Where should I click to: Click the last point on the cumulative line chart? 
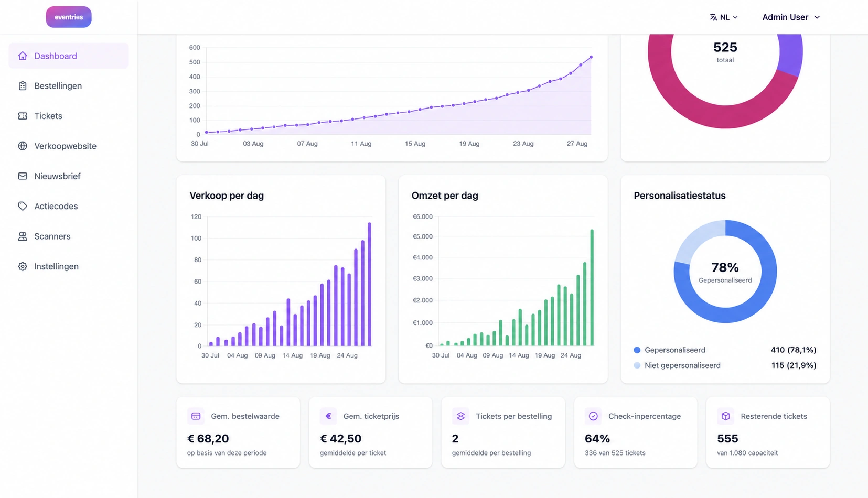(x=591, y=57)
